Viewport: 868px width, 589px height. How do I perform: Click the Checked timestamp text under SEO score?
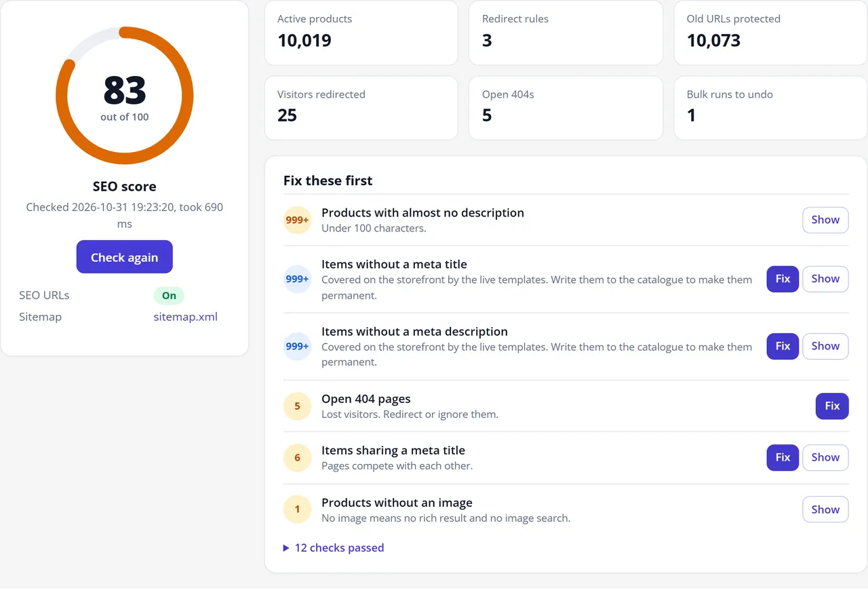tap(125, 215)
